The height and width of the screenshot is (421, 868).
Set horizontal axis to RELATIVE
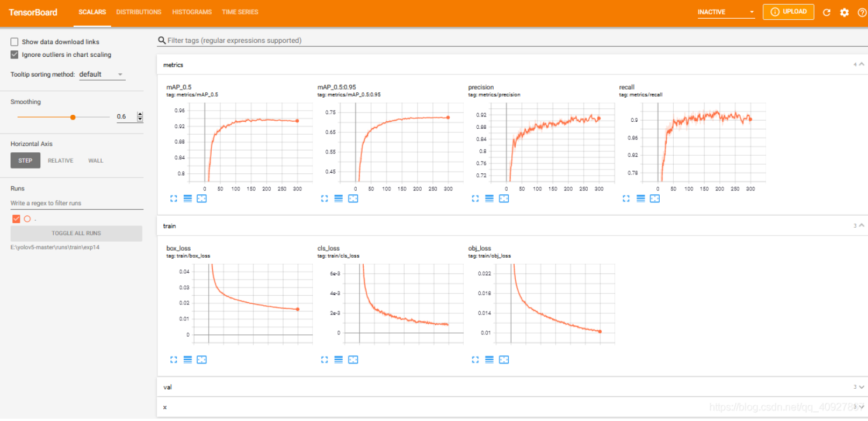(60, 160)
